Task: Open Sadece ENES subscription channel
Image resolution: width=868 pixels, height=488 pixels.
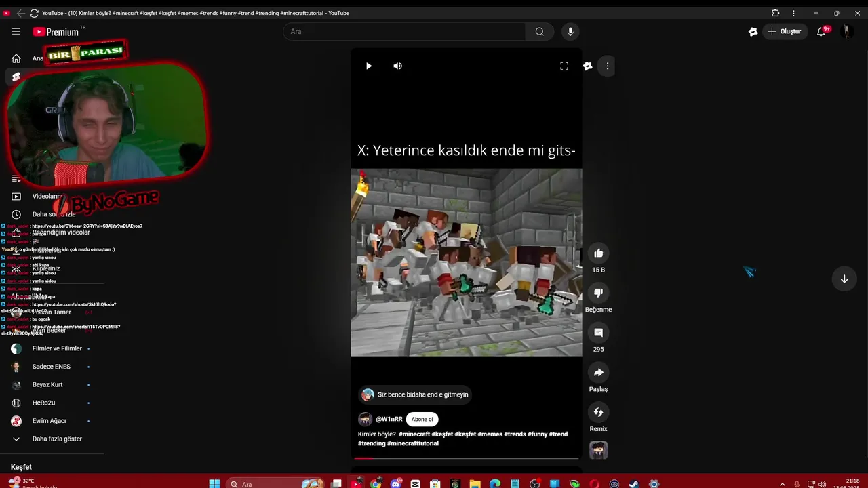Action: point(52,367)
